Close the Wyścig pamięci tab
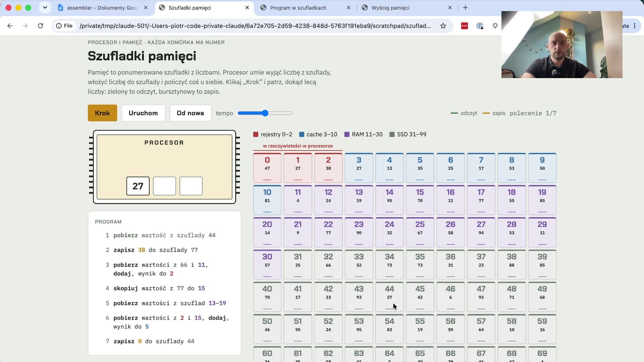This screenshot has height=362, width=644. 450,7
